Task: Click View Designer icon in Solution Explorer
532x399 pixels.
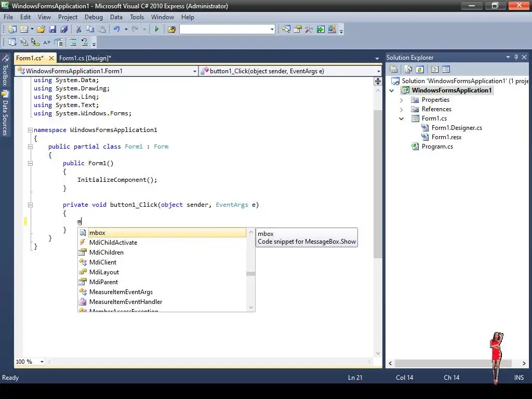Action: click(446, 69)
